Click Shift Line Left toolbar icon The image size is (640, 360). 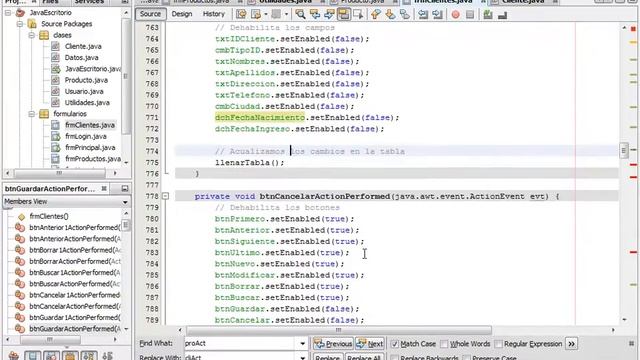tap(423, 15)
